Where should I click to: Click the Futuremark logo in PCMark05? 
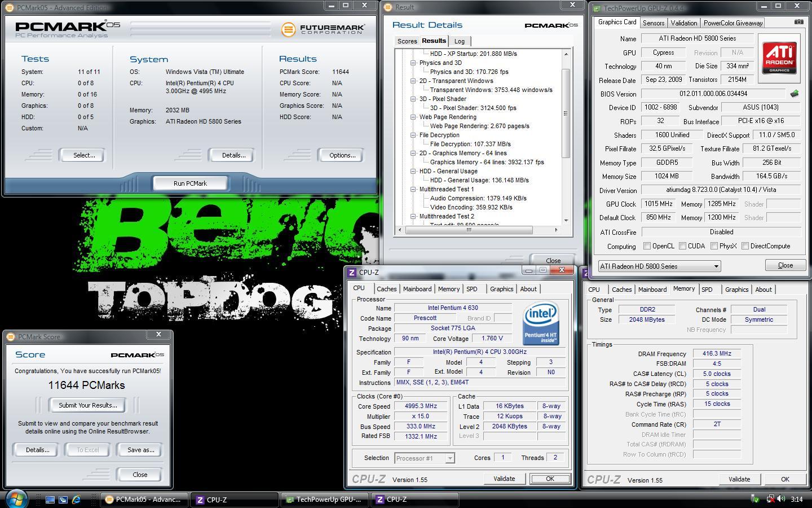323,29
